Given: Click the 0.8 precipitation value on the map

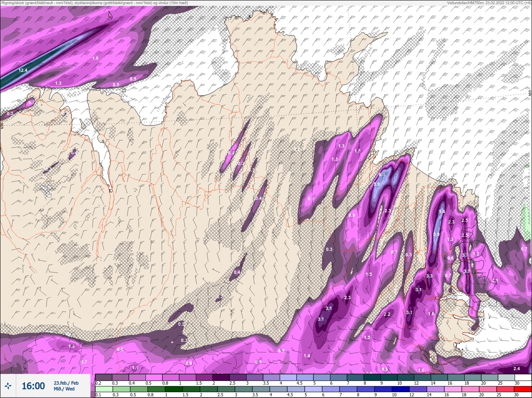Looking at the screenshot, I should 258,362.
